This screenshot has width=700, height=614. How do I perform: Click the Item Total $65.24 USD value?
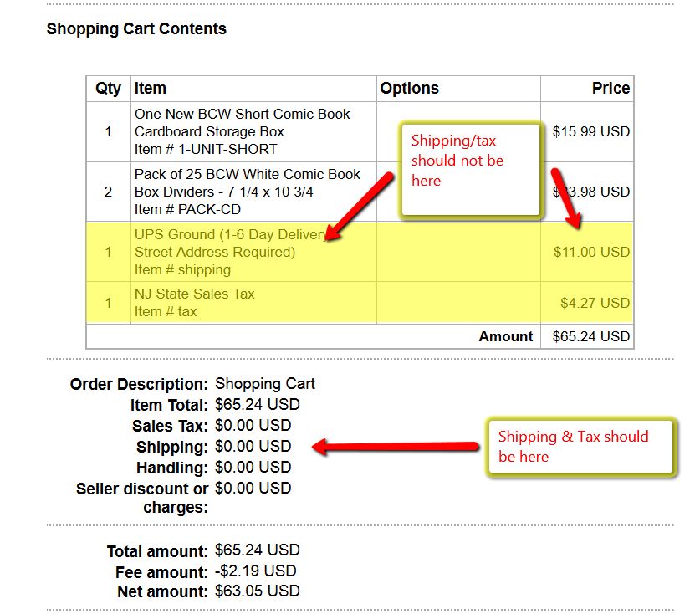[257, 404]
